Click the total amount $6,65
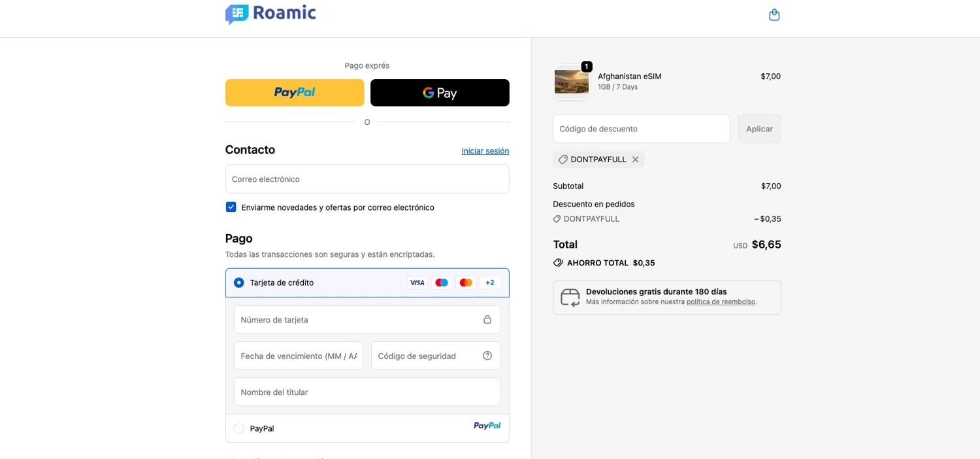Image resolution: width=980 pixels, height=459 pixels. tap(766, 245)
